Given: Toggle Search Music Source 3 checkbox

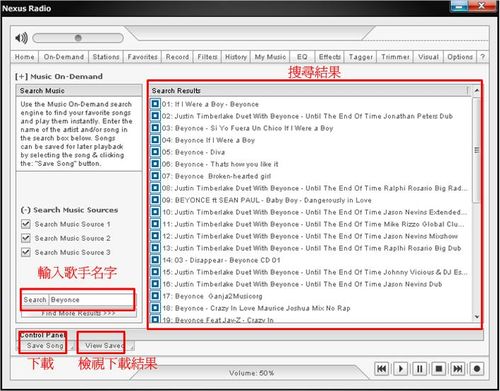Looking at the screenshot, I should click(26, 252).
